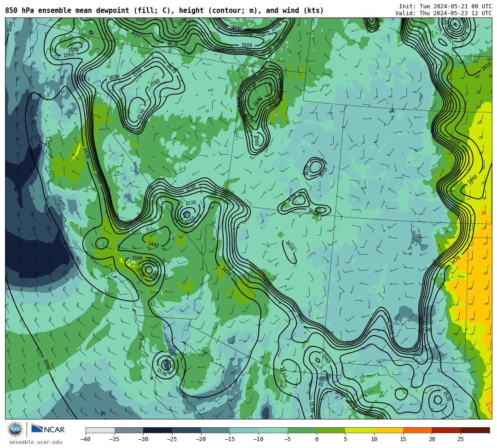Screen dimensions: 497x448
Task: Click the '10' colorbar tick label
Action: click(374, 439)
